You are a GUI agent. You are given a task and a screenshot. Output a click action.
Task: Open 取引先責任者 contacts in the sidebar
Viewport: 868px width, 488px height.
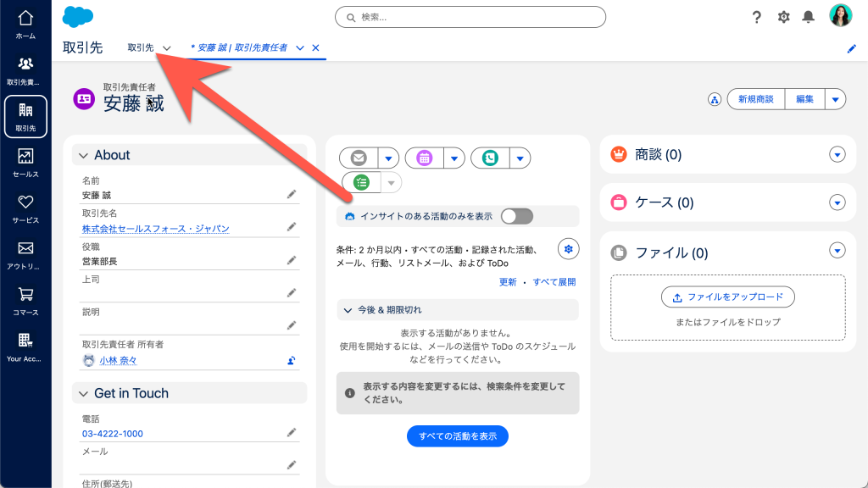(25, 71)
